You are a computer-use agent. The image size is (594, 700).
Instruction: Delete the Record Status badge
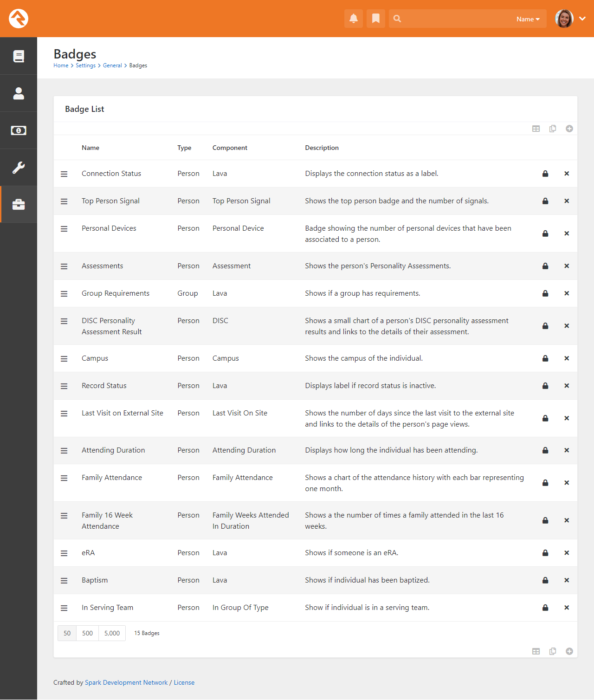click(567, 386)
